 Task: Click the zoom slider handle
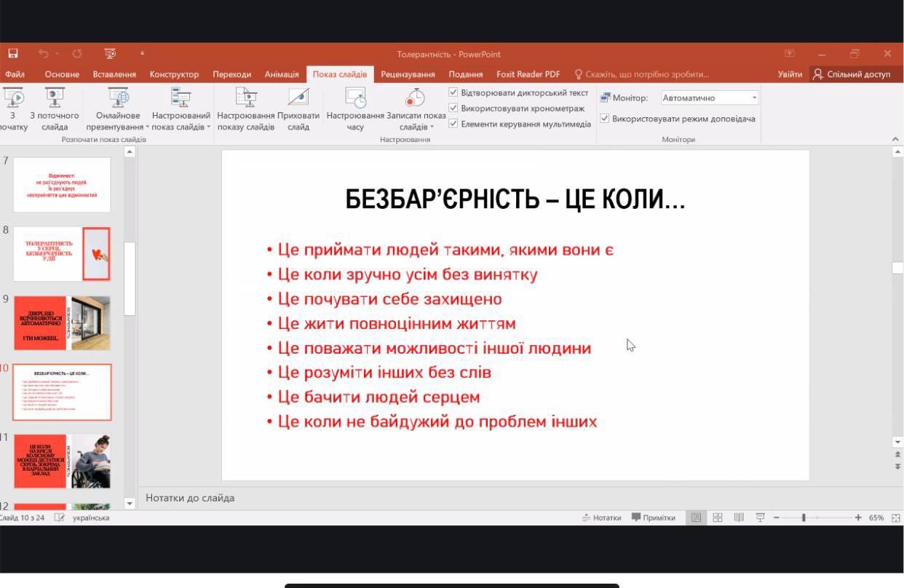(804, 517)
